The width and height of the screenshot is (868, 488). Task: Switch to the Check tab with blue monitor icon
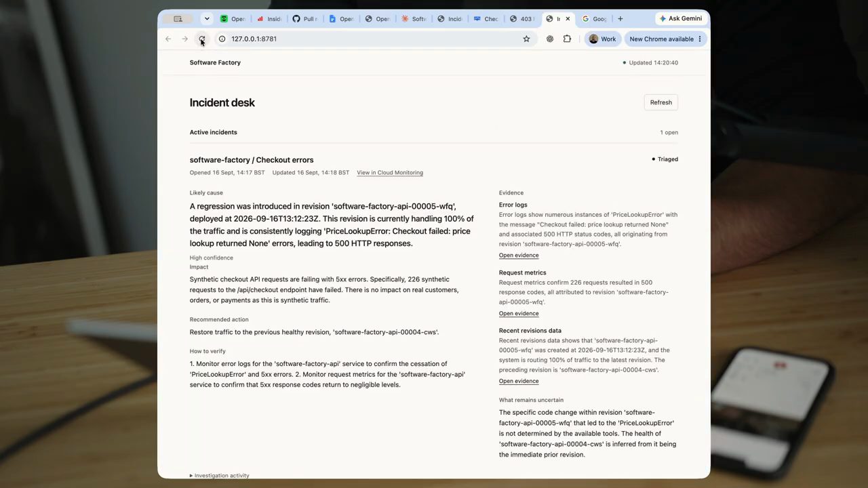tap(486, 19)
